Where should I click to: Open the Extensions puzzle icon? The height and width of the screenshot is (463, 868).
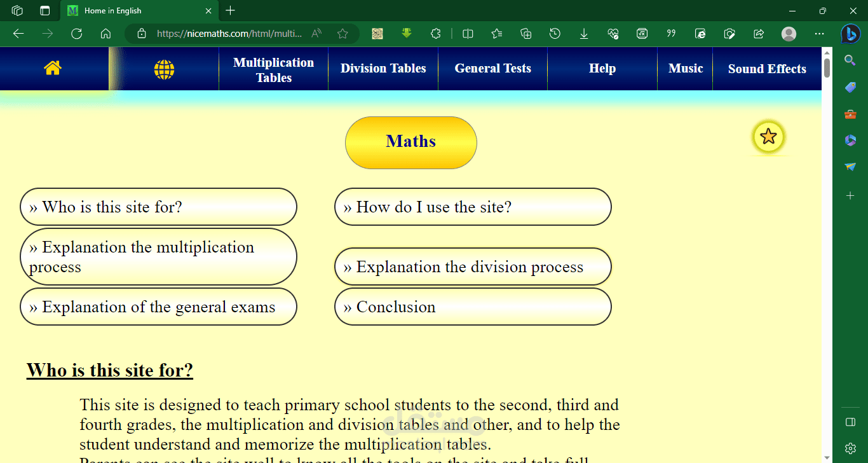coord(435,34)
